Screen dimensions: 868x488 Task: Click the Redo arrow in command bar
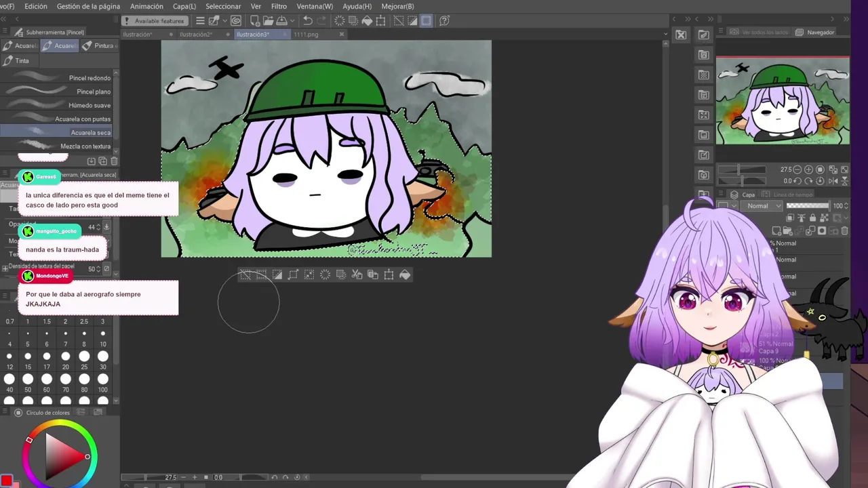pyautogui.click(x=322, y=21)
